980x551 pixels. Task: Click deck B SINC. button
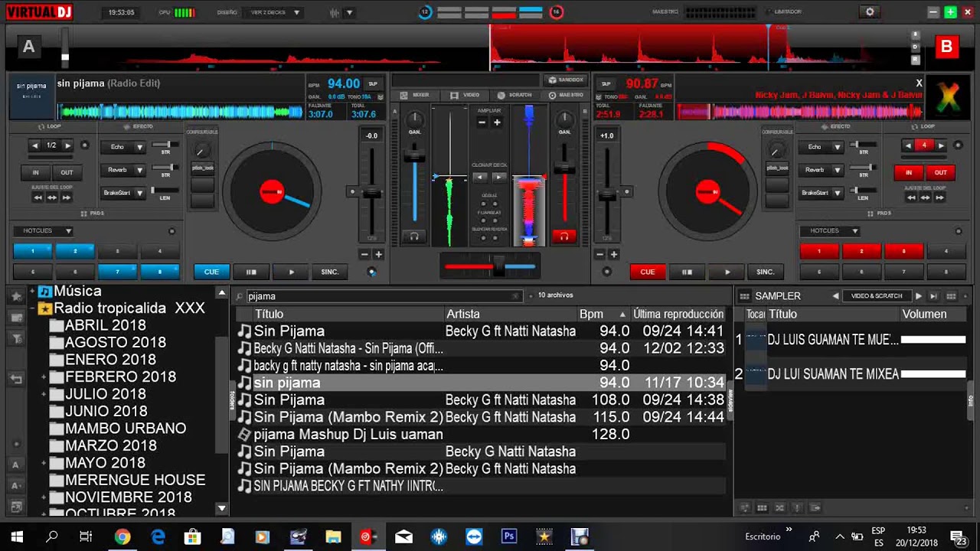(766, 272)
